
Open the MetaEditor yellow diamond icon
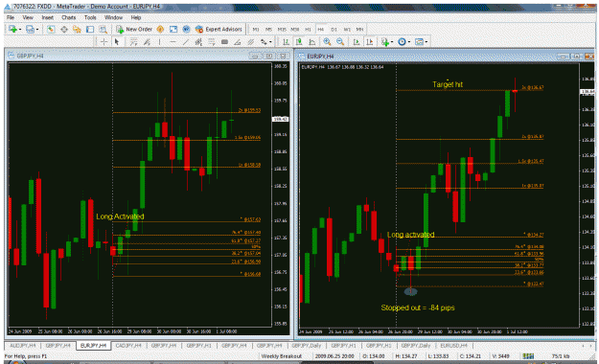(x=160, y=30)
